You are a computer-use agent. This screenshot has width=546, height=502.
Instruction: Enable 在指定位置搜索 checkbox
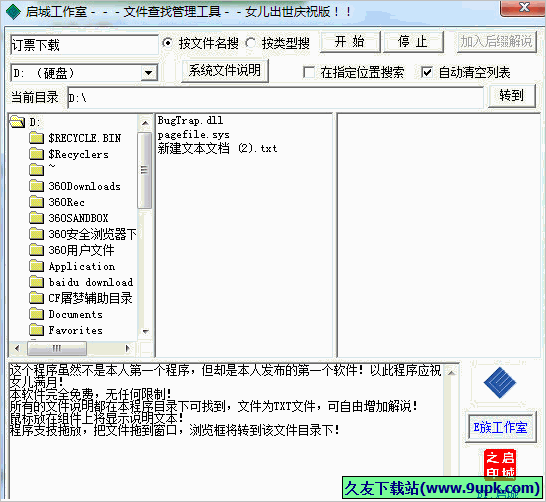point(309,72)
